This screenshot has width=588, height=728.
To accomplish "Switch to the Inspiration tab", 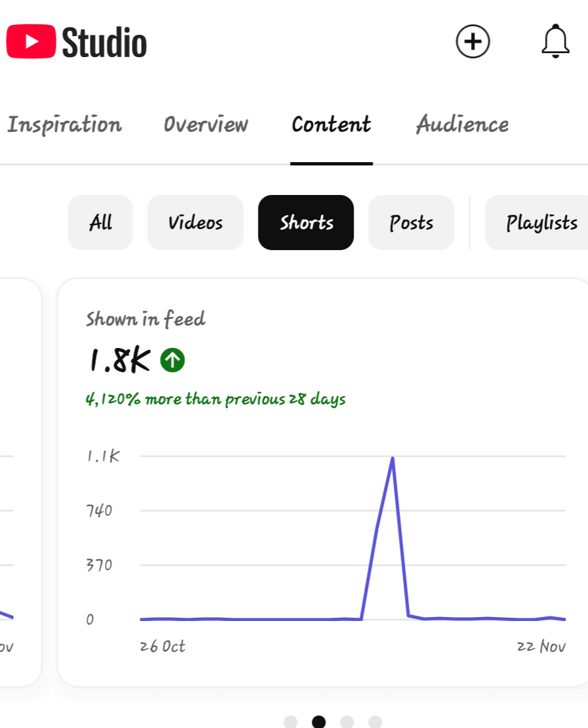I will [64, 125].
